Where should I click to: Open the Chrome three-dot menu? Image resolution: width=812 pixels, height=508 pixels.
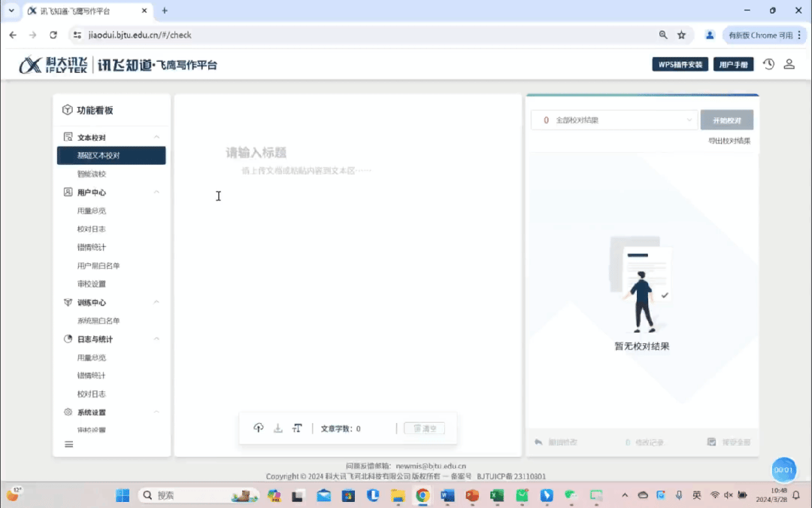799,35
